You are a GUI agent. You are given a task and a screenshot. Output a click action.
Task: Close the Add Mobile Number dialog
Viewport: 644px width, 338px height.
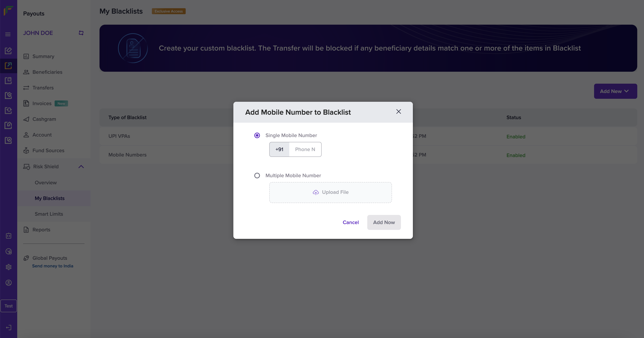398,112
